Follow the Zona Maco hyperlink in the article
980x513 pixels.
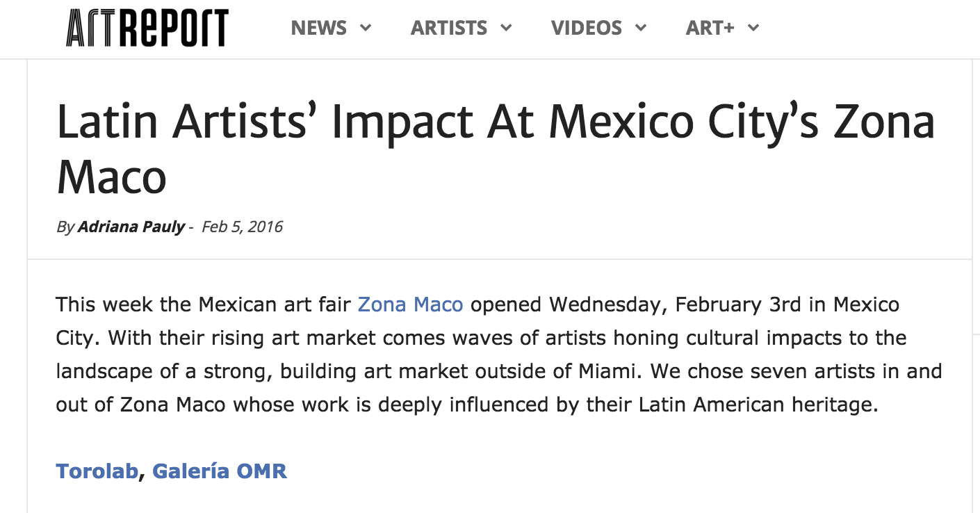tap(410, 304)
